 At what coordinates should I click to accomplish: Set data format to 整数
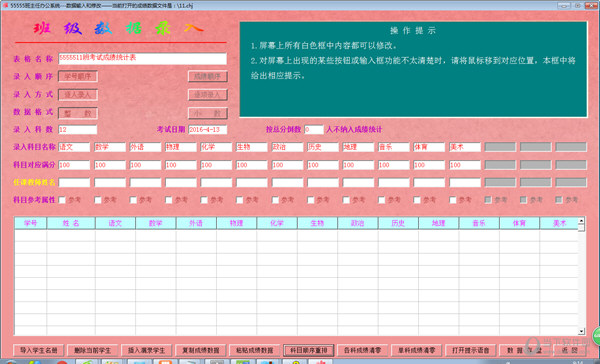(x=78, y=113)
